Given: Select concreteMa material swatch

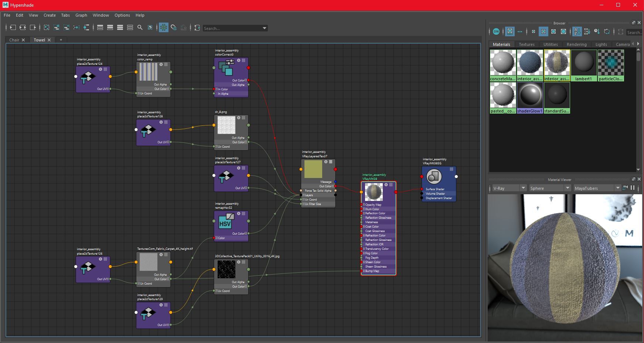Looking at the screenshot, I should pyautogui.click(x=503, y=65).
